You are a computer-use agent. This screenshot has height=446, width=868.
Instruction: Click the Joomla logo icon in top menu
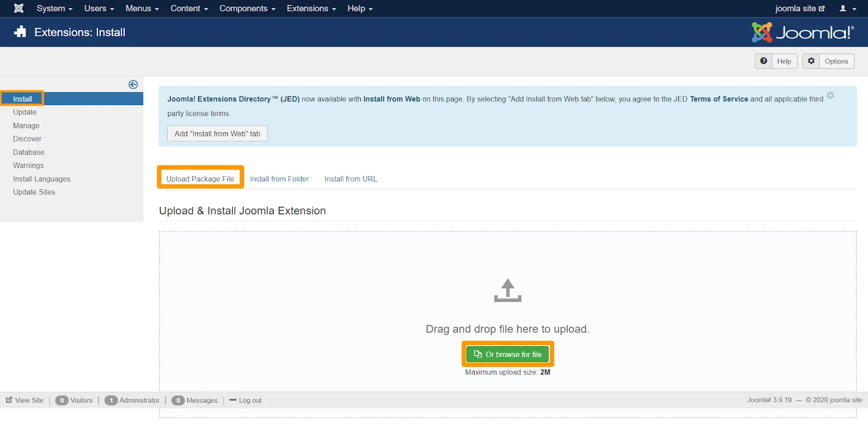point(18,8)
